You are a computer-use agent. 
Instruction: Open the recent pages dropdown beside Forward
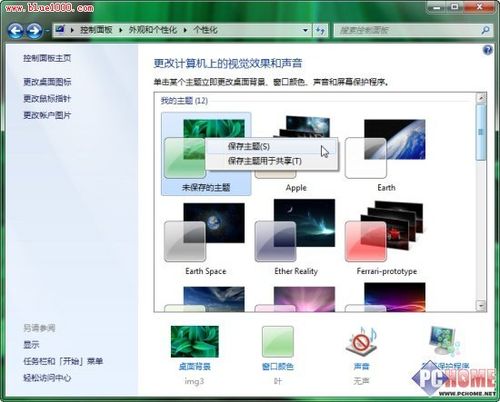click(47, 31)
